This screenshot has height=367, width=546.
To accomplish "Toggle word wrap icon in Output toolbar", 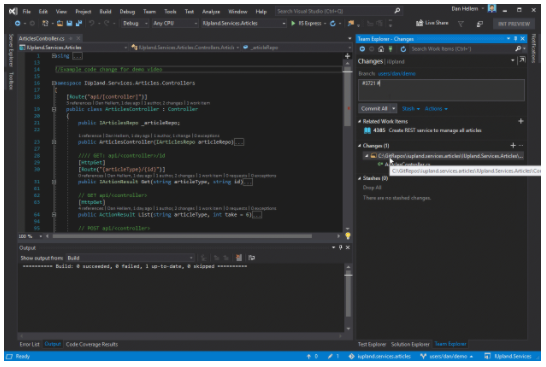I will pyautogui.click(x=251, y=258).
